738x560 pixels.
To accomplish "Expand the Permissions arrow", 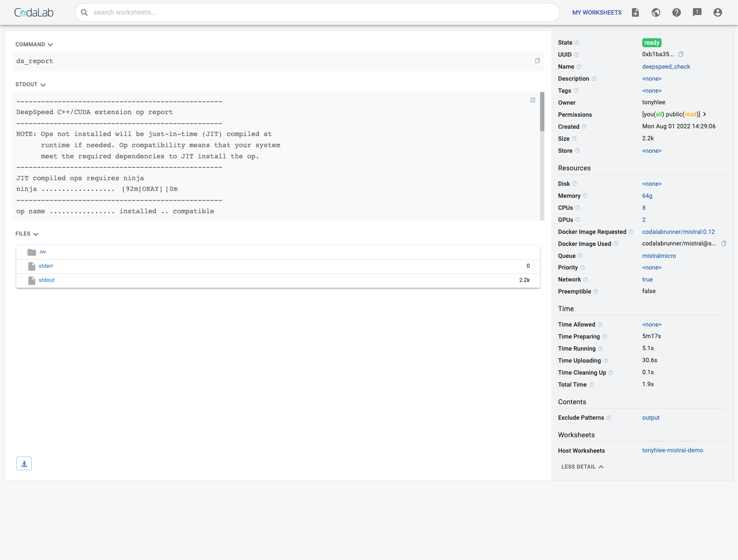I will (705, 114).
